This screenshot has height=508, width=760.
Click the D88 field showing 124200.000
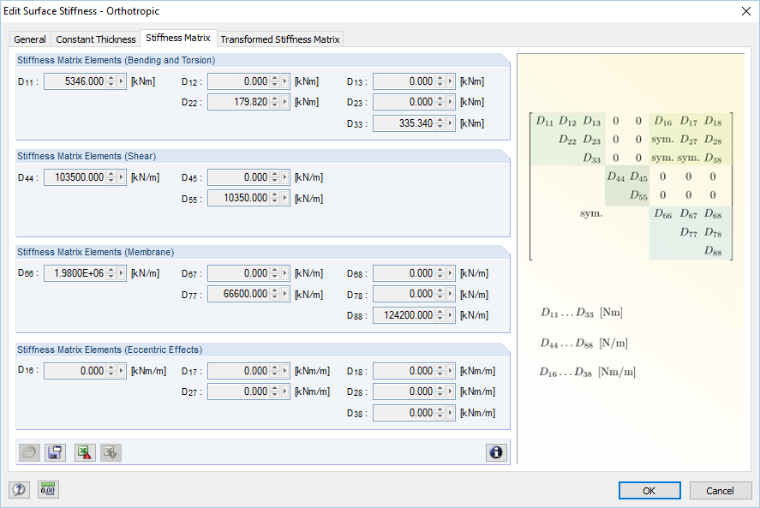(404, 316)
